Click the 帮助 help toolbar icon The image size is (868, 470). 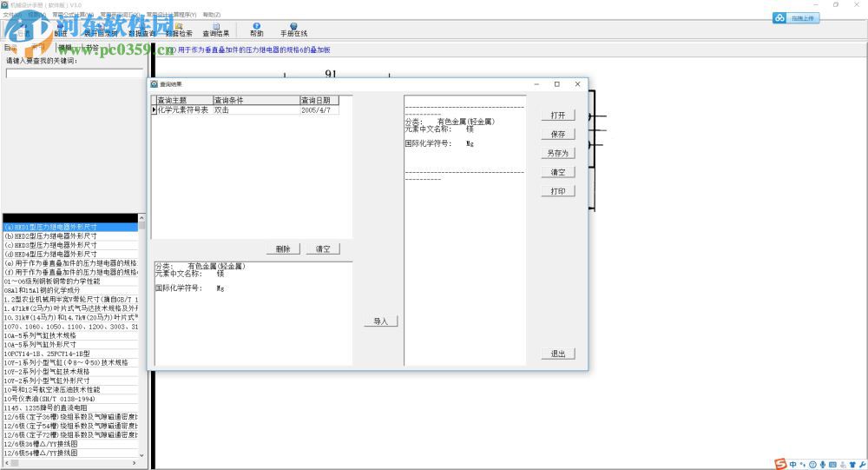click(256, 30)
